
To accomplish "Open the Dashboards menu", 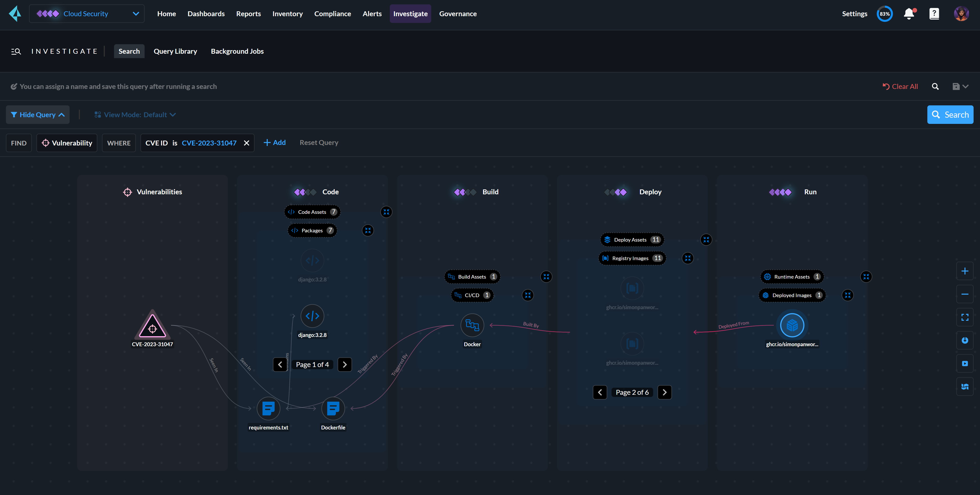I will click(206, 14).
